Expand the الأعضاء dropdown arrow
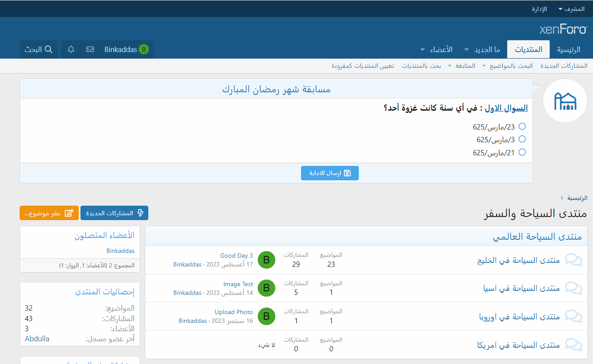The image size is (593, 364). [422, 49]
